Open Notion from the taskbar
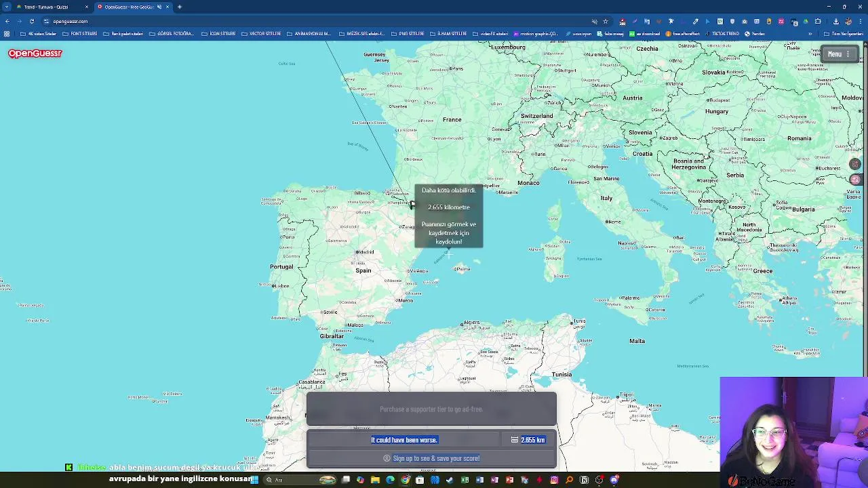Image resolution: width=868 pixels, height=488 pixels. click(584, 480)
